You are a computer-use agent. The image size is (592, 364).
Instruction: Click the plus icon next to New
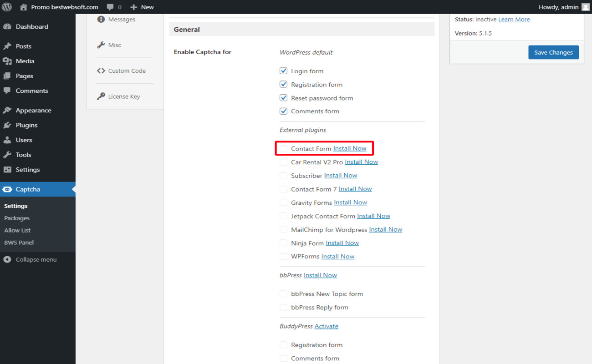point(133,7)
